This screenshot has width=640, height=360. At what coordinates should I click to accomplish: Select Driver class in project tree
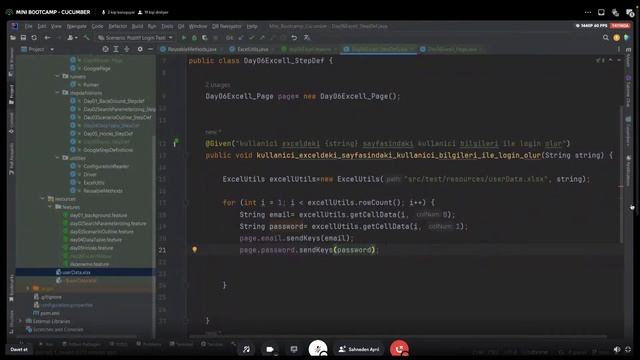(x=90, y=175)
